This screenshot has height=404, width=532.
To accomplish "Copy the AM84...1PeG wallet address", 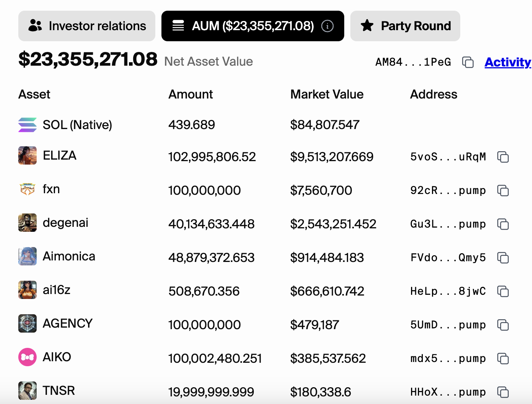I will click(x=468, y=62).
